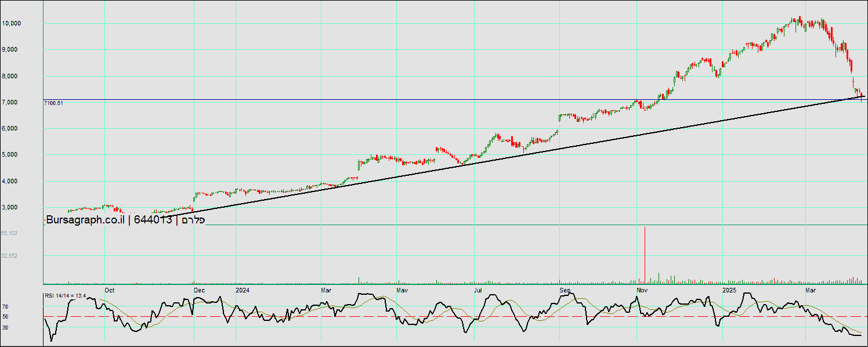Select the RSI 14/14 indicator label
The width and height of the screenshot is (868, 347).
pyautogui.click(x=65, y=296)
